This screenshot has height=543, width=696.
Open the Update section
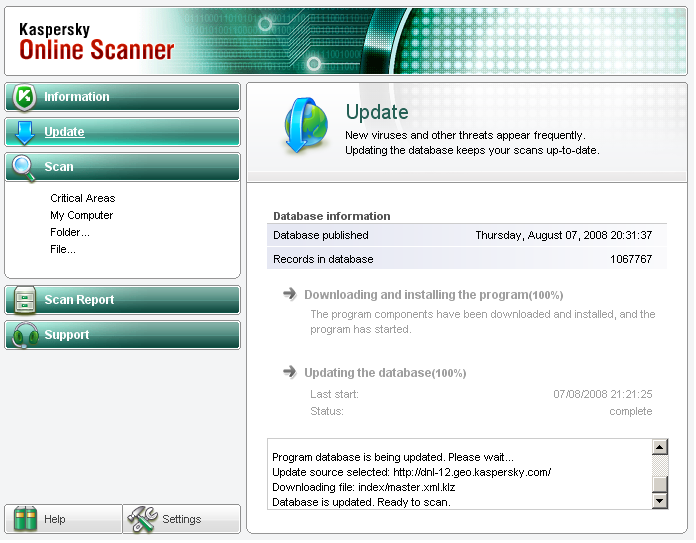point(123,132)
